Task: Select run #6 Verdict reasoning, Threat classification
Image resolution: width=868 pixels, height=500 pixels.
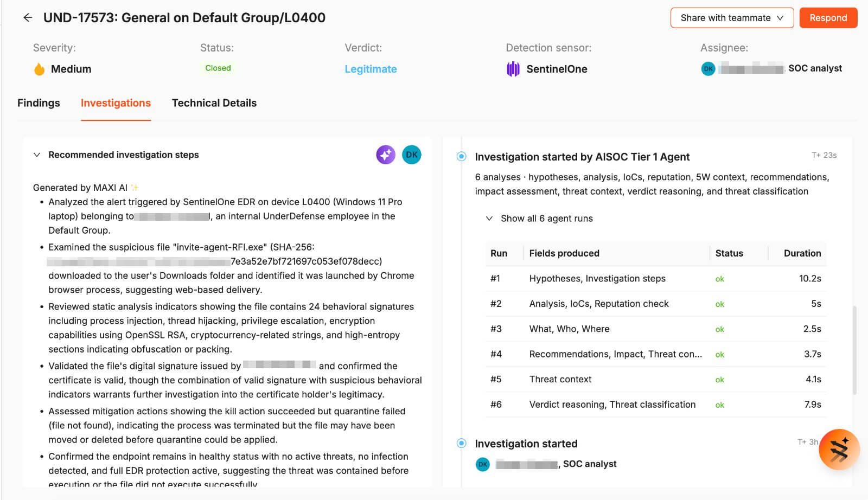Action: (655, 405)
